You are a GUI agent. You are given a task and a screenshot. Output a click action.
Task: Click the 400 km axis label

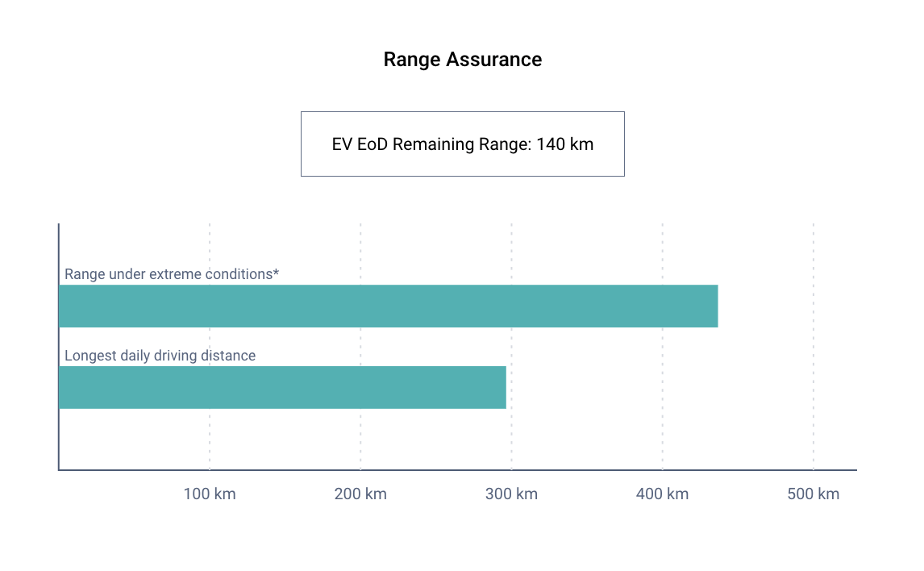(662, 494)
